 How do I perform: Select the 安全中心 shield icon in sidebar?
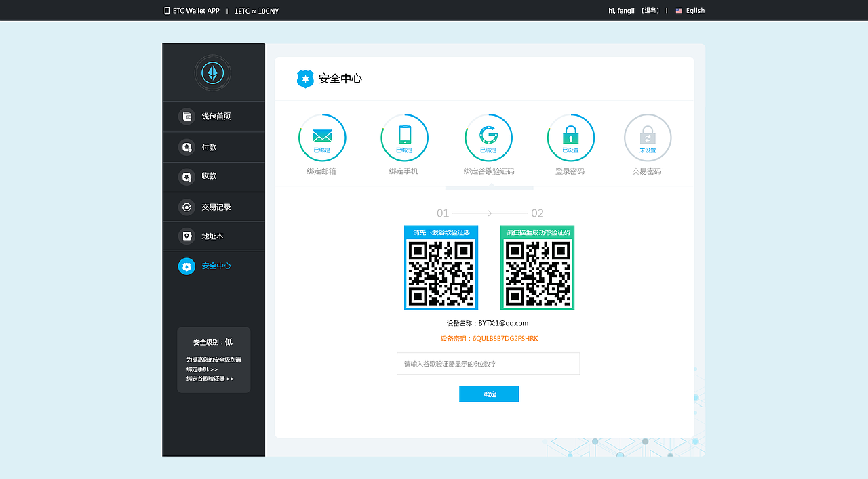point(186,266)
